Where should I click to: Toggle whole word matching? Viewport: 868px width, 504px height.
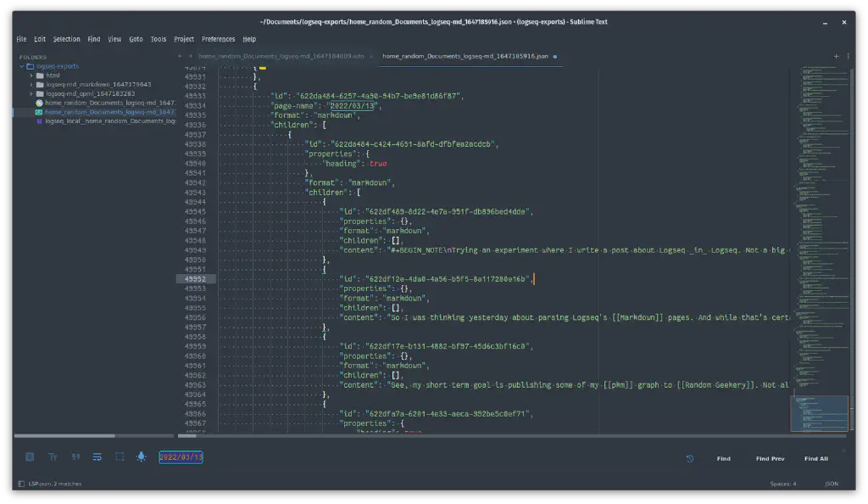pyautogui.click(x=75, y=457)
